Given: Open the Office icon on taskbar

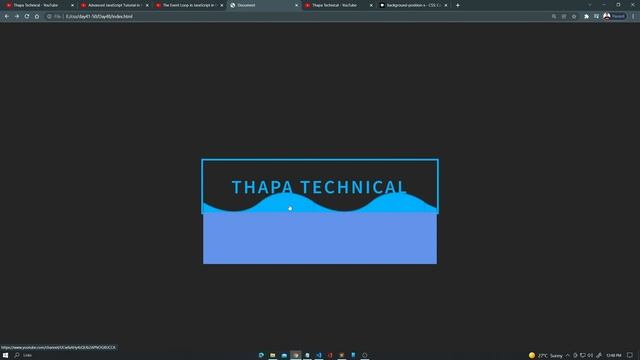Looking at the screenshot, I should [x=330, y=355].
